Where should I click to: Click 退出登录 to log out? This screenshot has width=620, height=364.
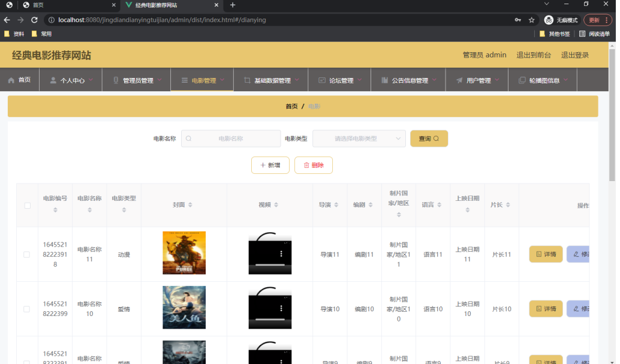coord(575,55)
